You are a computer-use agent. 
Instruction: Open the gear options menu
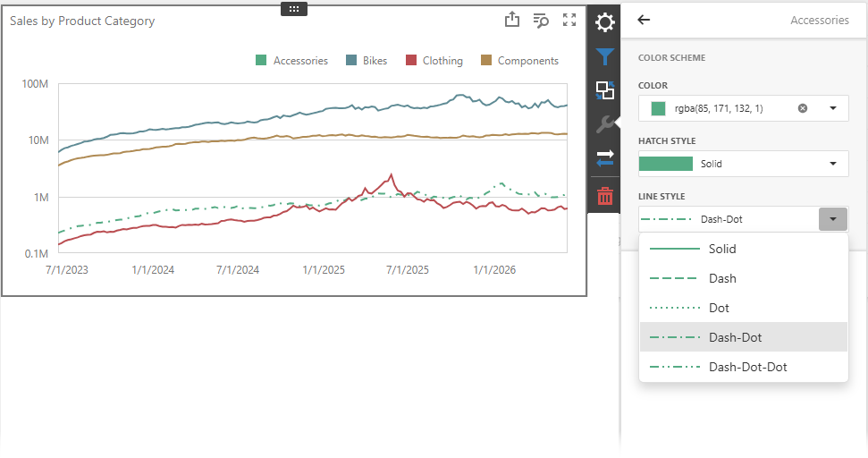click(x=604, y=22)
